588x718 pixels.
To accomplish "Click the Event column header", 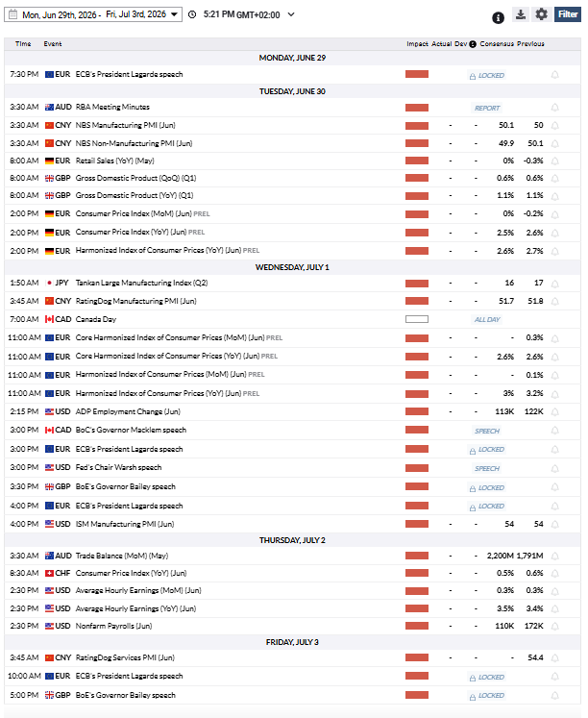I will (53, 44).
